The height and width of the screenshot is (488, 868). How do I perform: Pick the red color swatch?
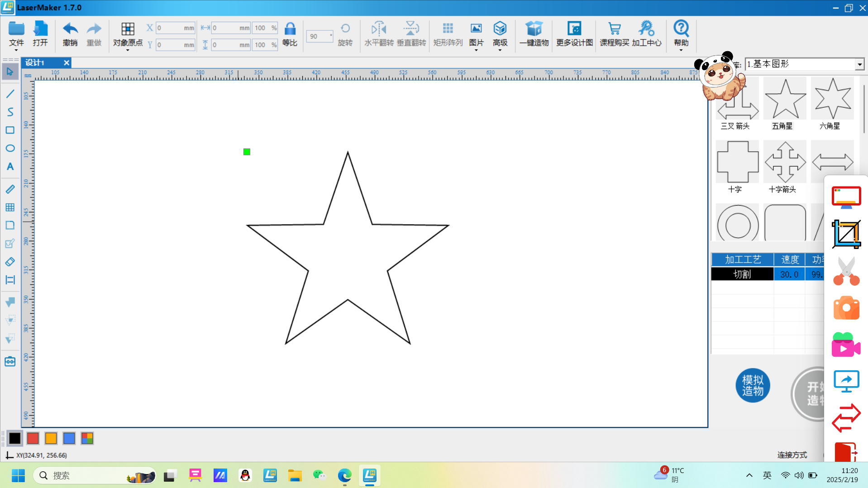click(33, 438)
